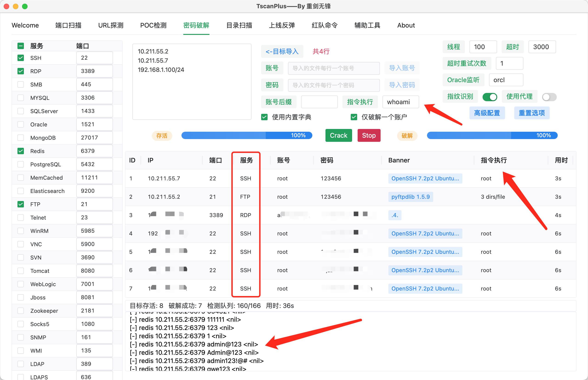Open the POC检测 tab

point(153,25)
